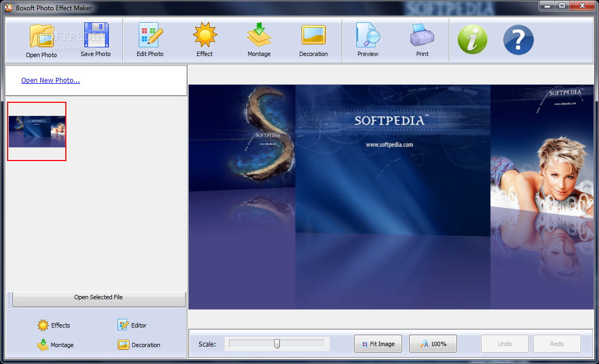Open the green info (i) icon
The width and height of the screenshot is (599, 364).
coord(473,40)
